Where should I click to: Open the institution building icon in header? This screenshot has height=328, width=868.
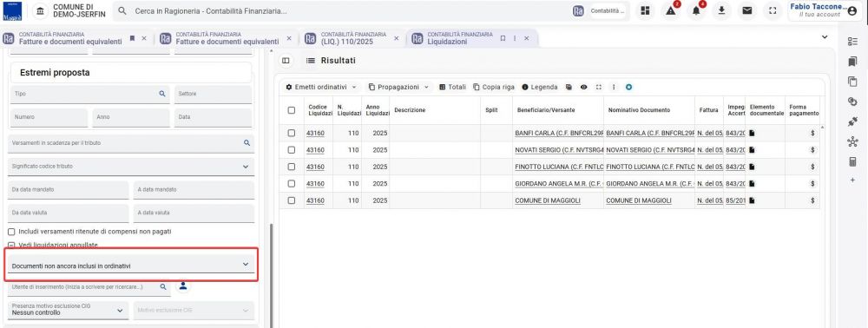pyautogui.click(x=39, y=11)
